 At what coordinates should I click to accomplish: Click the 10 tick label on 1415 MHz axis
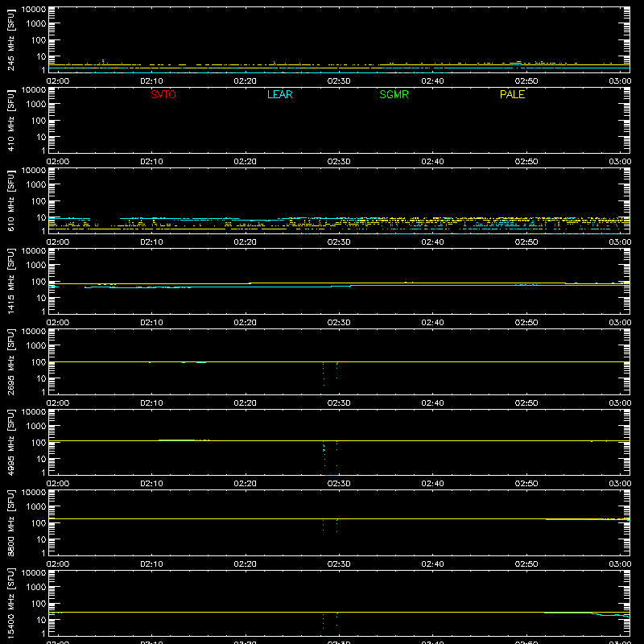41,298
